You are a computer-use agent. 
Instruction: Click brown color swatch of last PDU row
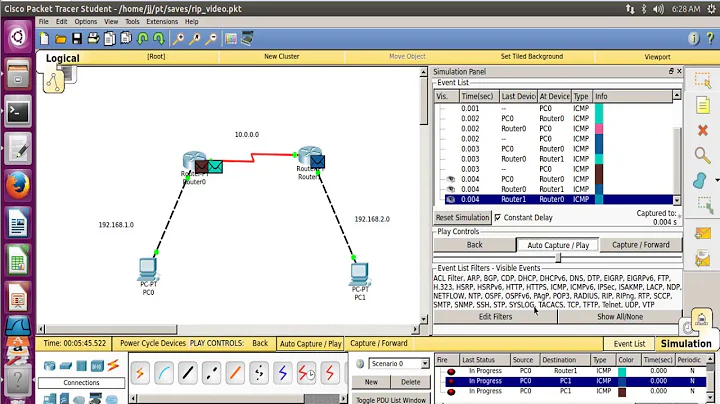pyautogui.click(x=622, y=392)
